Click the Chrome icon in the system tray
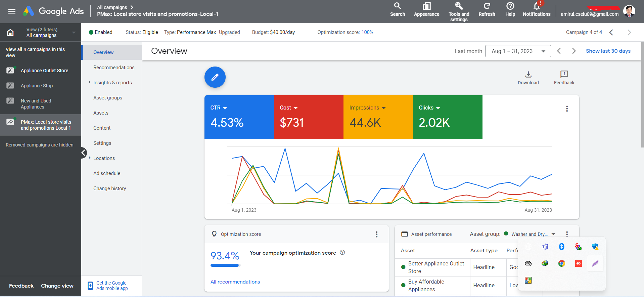Viewport: 644px width, 297px height. click(x=562, y=263)
